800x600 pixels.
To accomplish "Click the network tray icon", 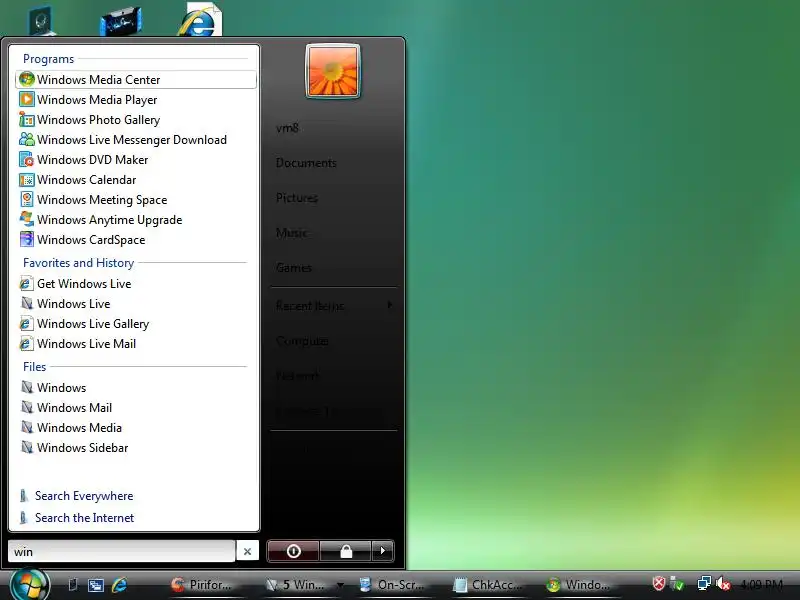I will click(704, 583).
